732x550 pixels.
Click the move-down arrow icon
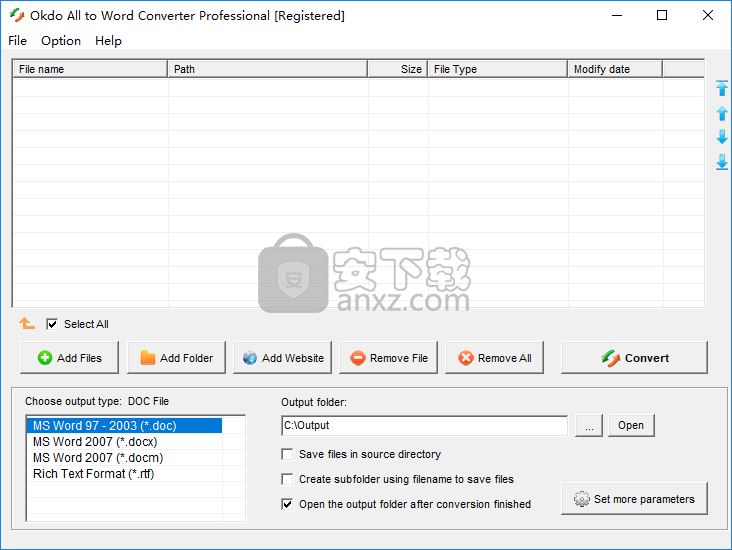point(722,137)
